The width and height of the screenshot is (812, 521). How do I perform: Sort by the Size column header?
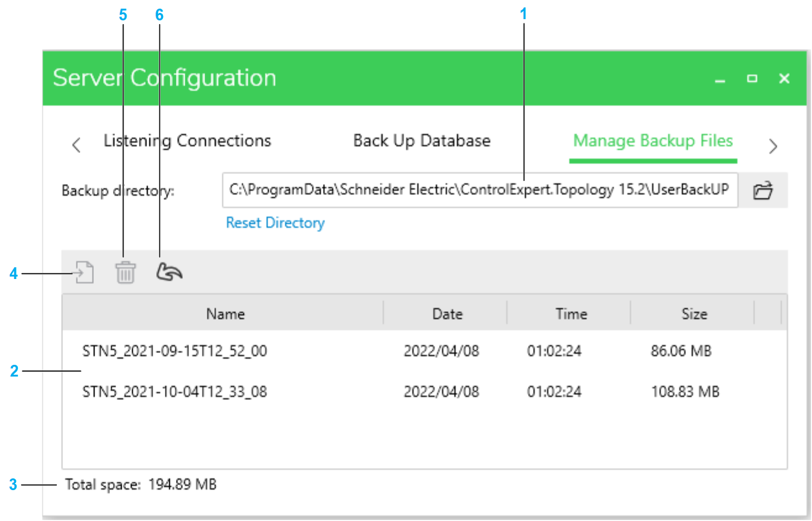pyautogui.click(x=694, y=314)
